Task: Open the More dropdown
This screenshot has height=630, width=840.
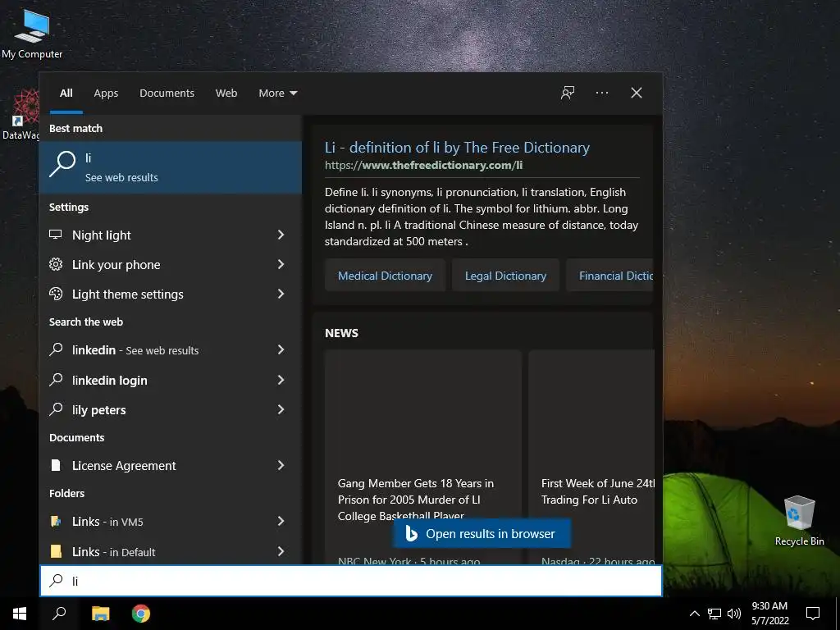Action: [x=277, y=94]
